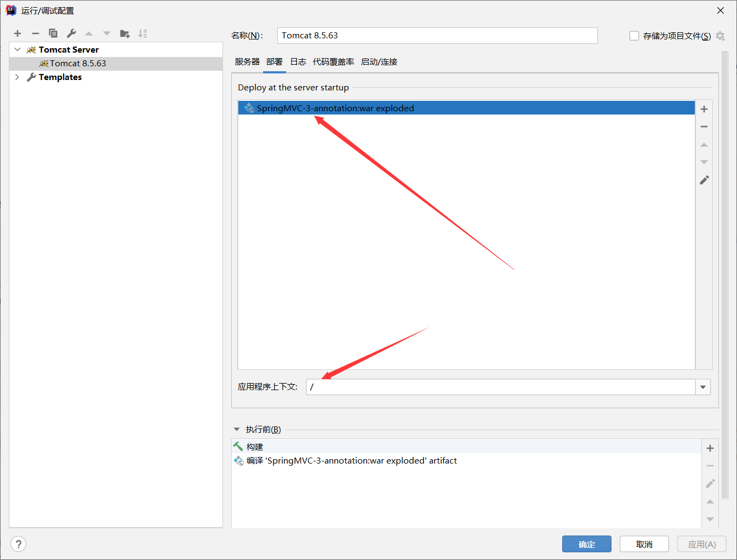Expand the Templates tree node
Viewport: 737px width, 560px height.
click(x=18, y=77)
